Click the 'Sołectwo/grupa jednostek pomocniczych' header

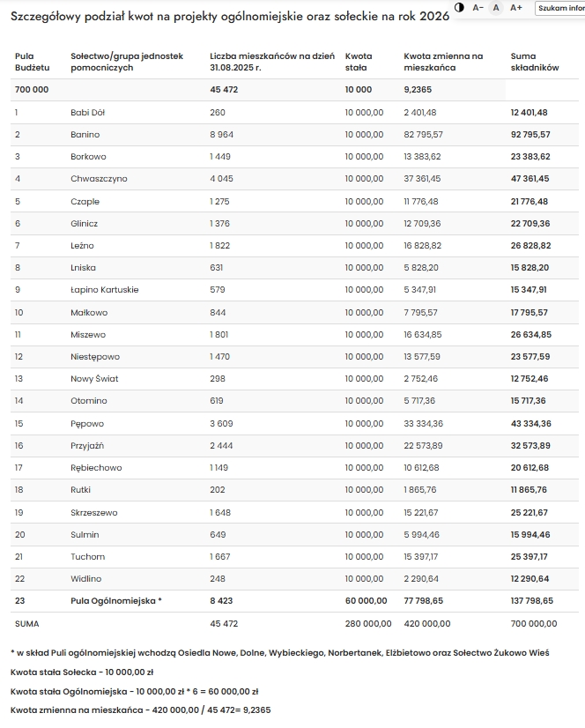127,62
